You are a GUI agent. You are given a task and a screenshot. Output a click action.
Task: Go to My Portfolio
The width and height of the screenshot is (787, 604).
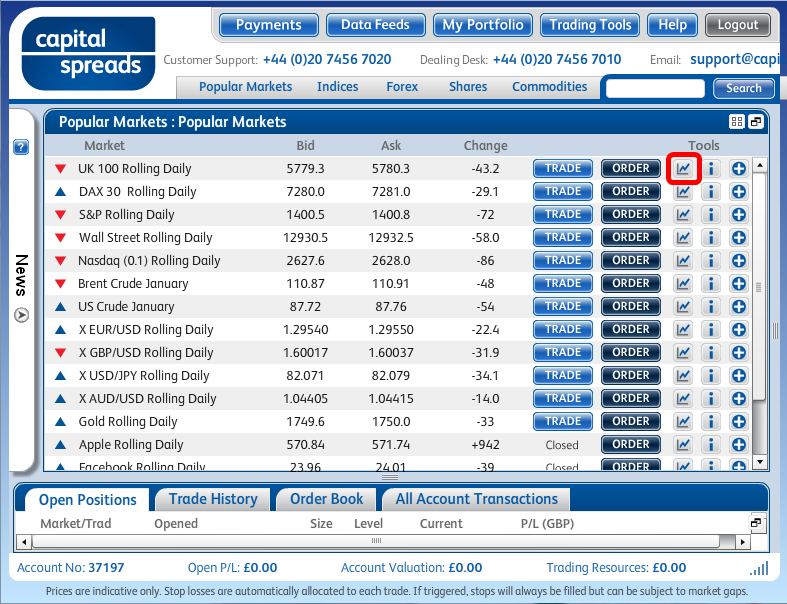pyautogui.click(x=483, y=25)
